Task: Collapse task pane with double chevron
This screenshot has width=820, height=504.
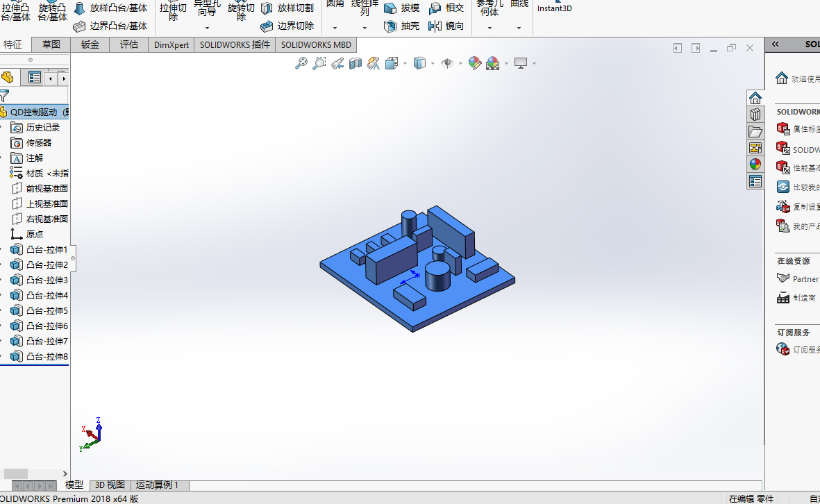Action: (776, 44)
